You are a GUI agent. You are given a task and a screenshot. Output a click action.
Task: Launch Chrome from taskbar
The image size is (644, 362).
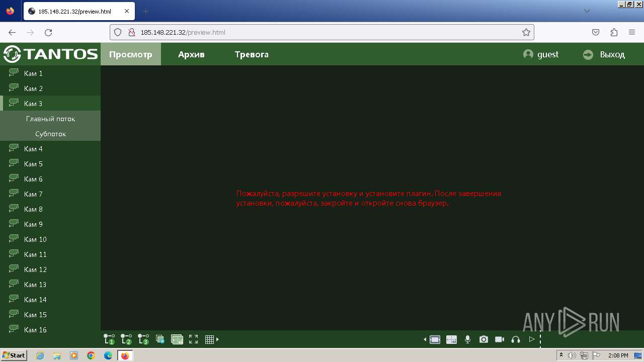click(91, 355)
